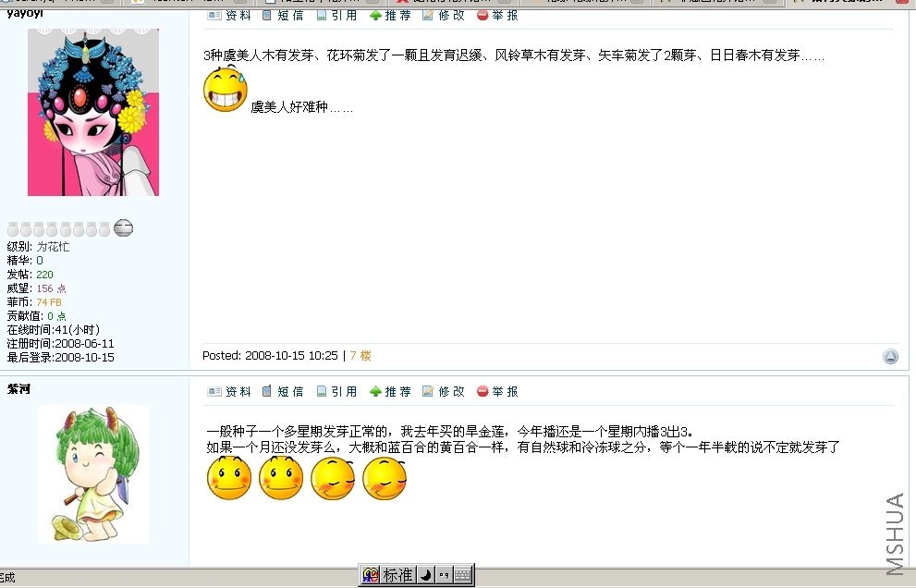Click the line beginning 一般种子一个多星期发芽正常的
The height and width of the screenshot is (588, 916).
click(x=450, y=432)
